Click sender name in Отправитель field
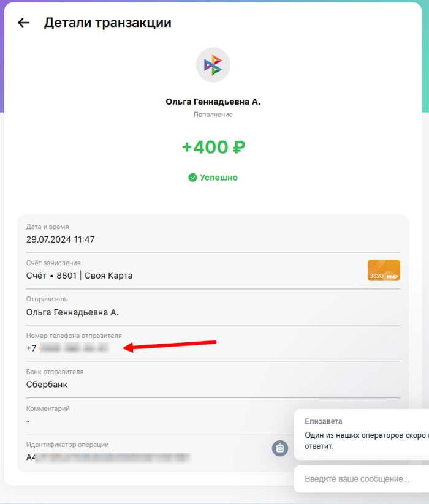This screenshot has width=429, height=504. pyautogui.click(x=72, y=312)
